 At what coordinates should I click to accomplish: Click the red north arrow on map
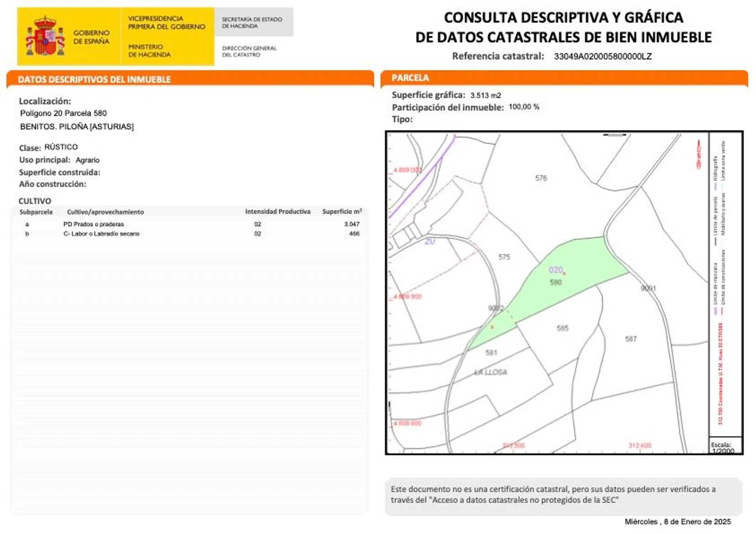click(698, 154)
